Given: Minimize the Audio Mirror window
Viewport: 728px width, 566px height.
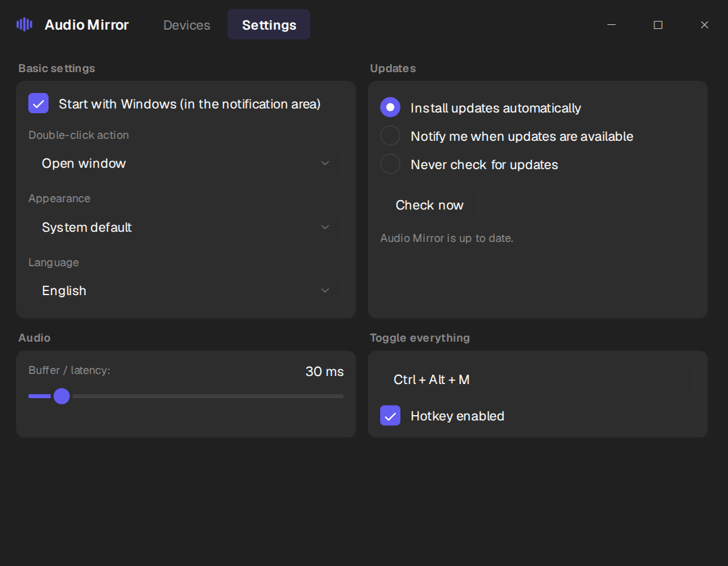Looking at the screenshot, I should pyautogui.click(x=611, y=24).
